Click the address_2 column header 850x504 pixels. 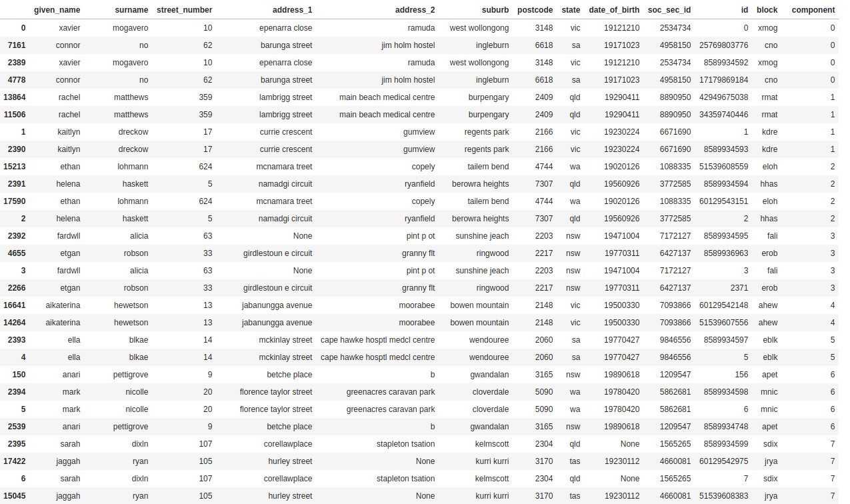coord(415,9)
